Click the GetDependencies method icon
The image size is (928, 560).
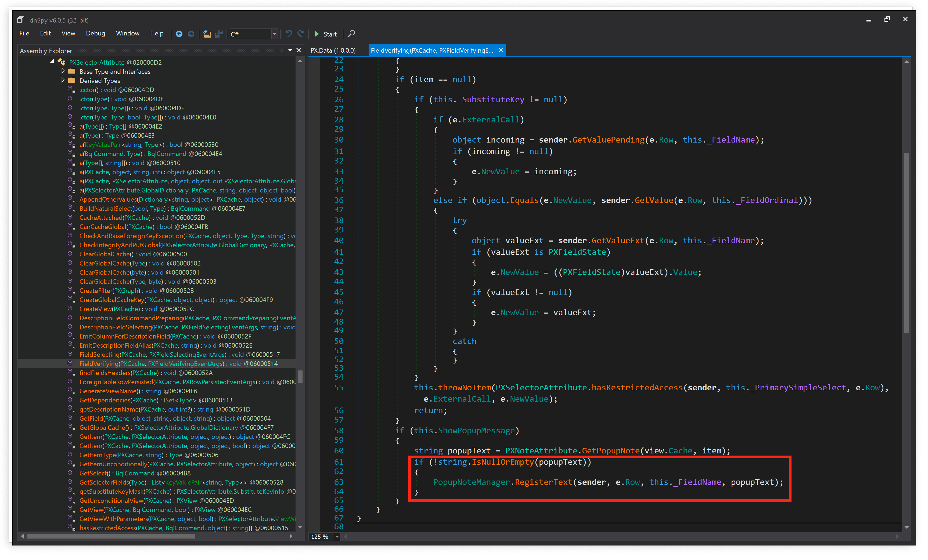[x=70, y=400]
